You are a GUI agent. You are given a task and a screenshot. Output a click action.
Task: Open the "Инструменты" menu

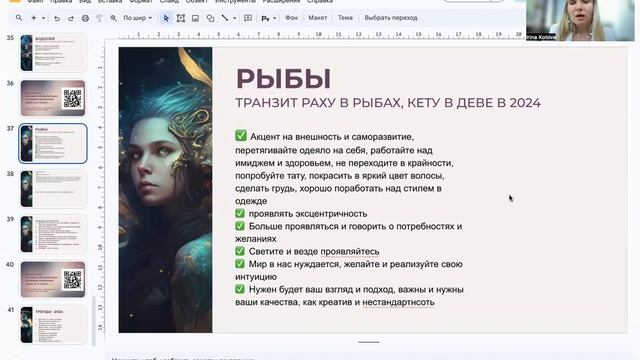(x=235, y=2)
